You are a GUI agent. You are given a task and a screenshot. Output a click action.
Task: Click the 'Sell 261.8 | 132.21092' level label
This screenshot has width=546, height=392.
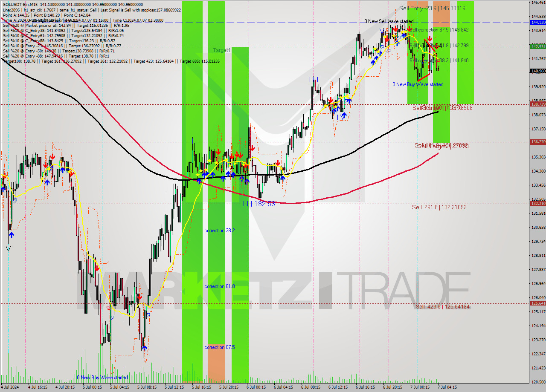(x=439, y=207)
